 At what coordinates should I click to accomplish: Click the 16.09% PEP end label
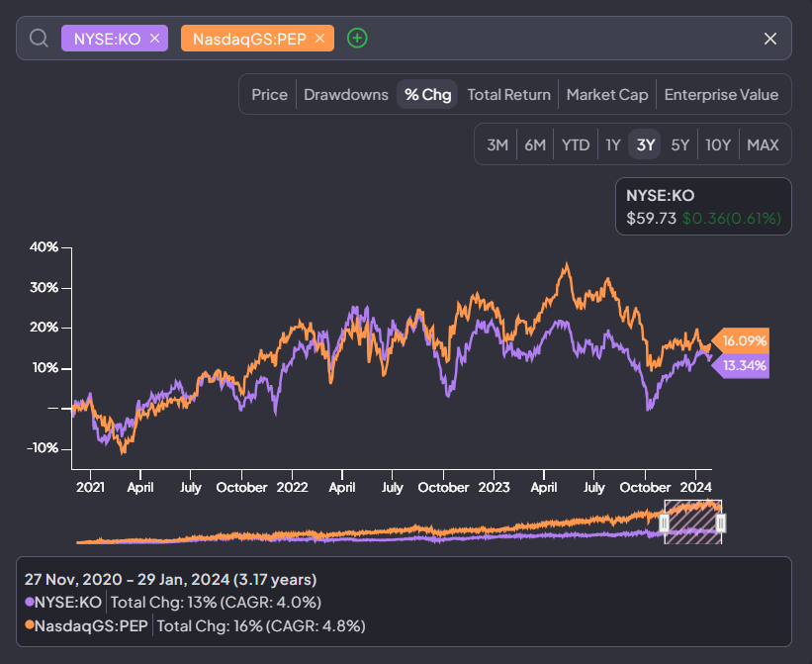pyautogui.click(x=741, y=340)
